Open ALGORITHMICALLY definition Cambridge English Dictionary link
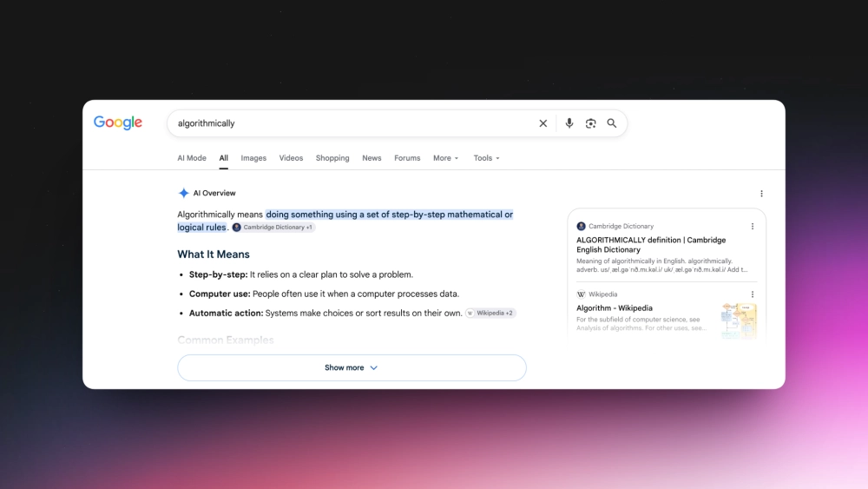 pos(651,245)
